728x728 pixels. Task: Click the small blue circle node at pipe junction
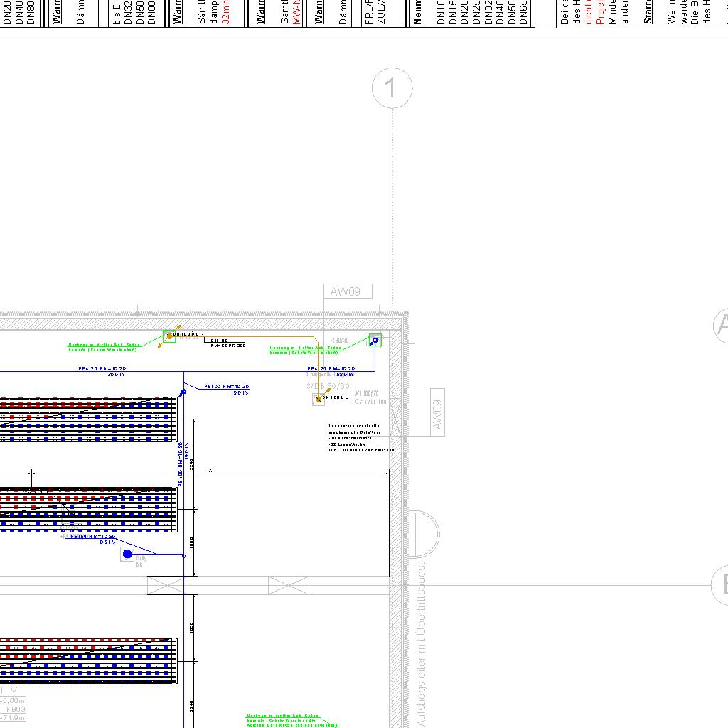183,392
